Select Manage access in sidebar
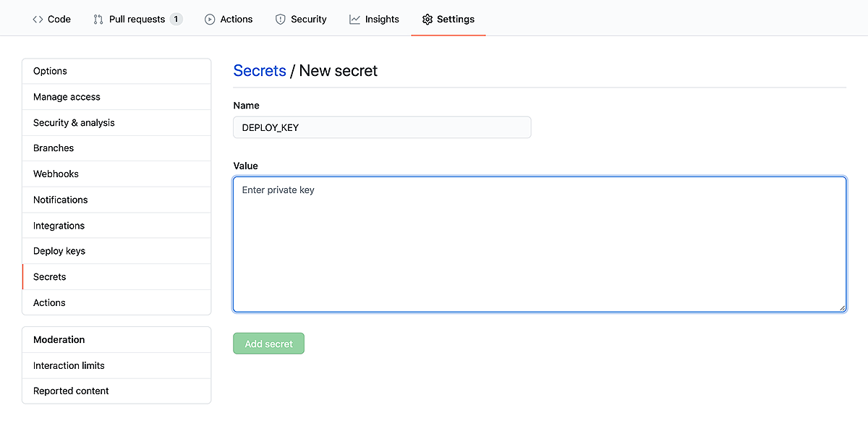Image resolution: width=868 pixels, height=434 pixels. tap(116, 97)
